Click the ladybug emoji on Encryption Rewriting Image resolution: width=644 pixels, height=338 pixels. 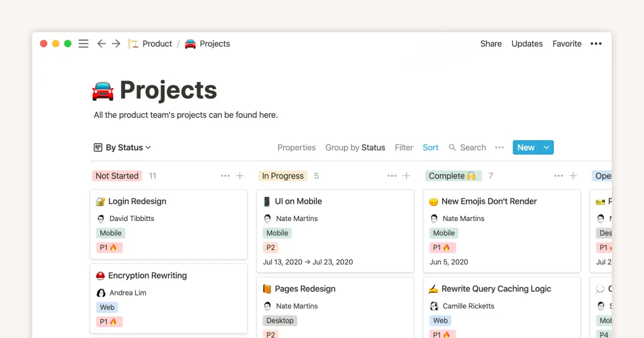(100, 275)
